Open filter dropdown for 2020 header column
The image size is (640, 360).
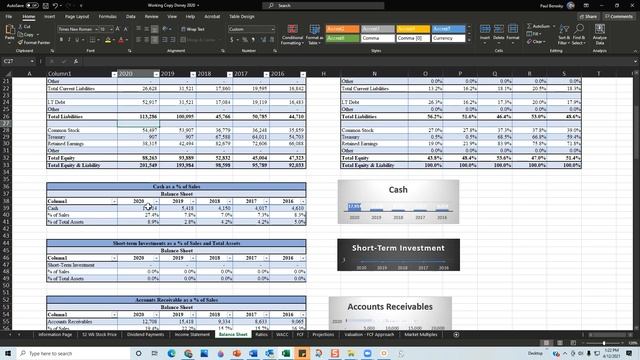click(x=156, y=74)
